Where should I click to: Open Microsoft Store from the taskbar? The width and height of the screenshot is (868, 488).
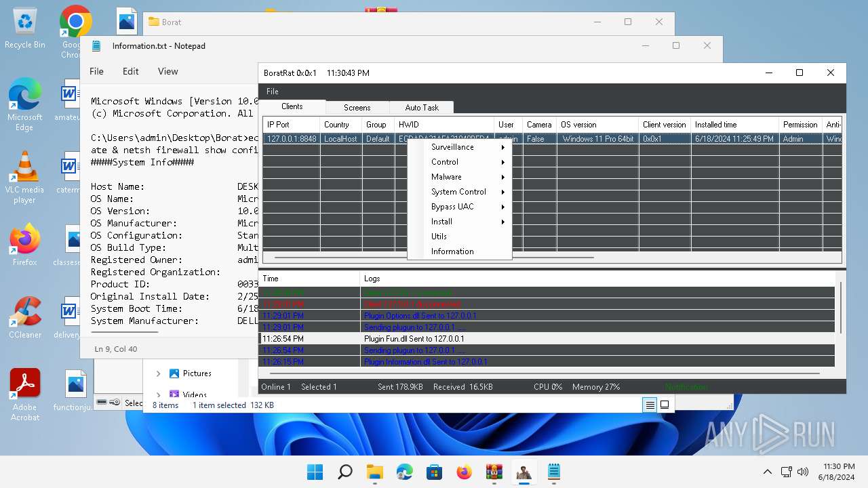coord(434,472)
